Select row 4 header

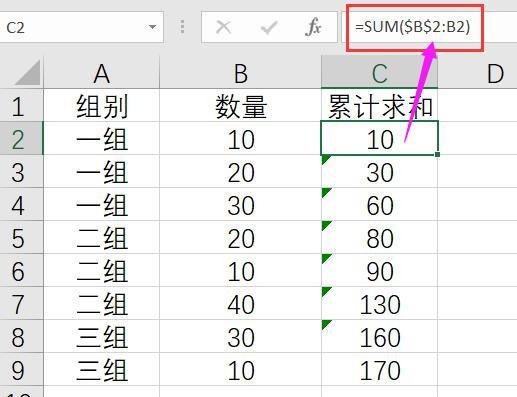click(21, 204)
